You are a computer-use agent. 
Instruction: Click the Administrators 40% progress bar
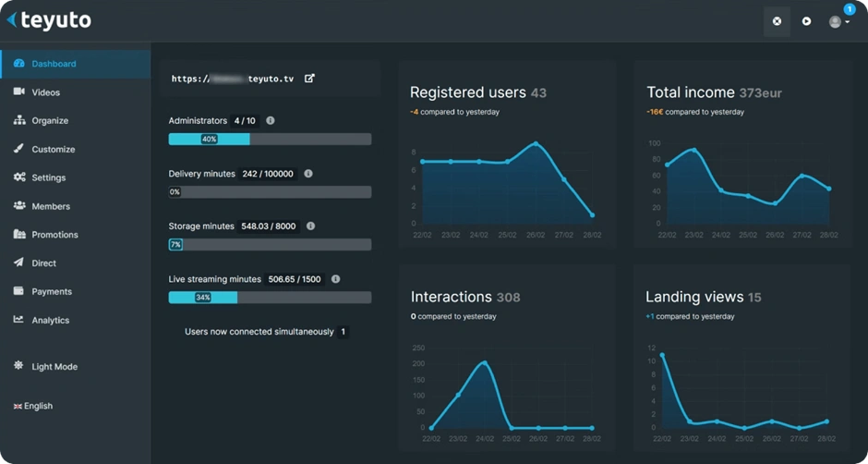tap(270, 140)
